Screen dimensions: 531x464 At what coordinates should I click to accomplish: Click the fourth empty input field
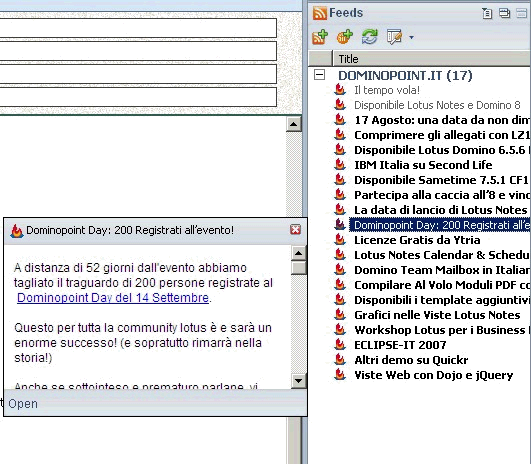coord(138,97)
